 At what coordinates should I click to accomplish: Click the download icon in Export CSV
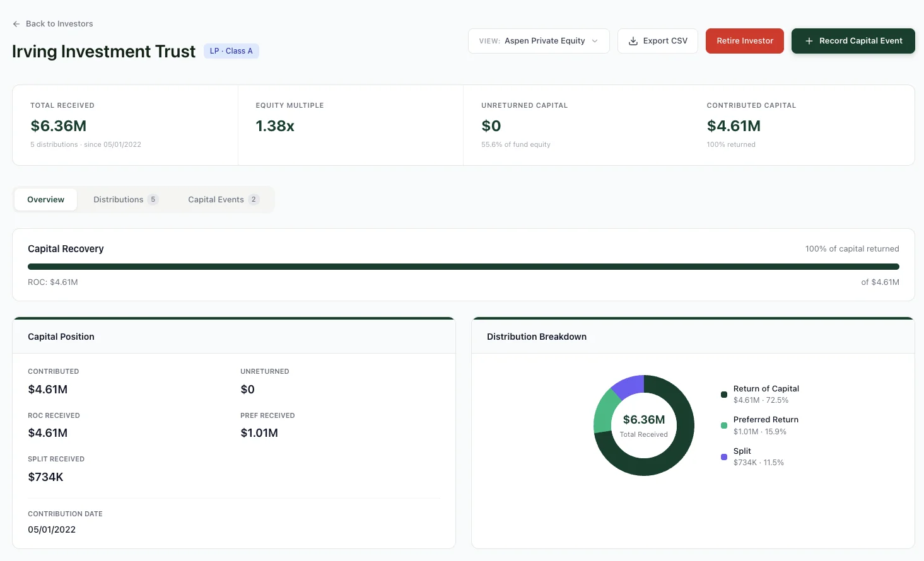coord(633,40)
